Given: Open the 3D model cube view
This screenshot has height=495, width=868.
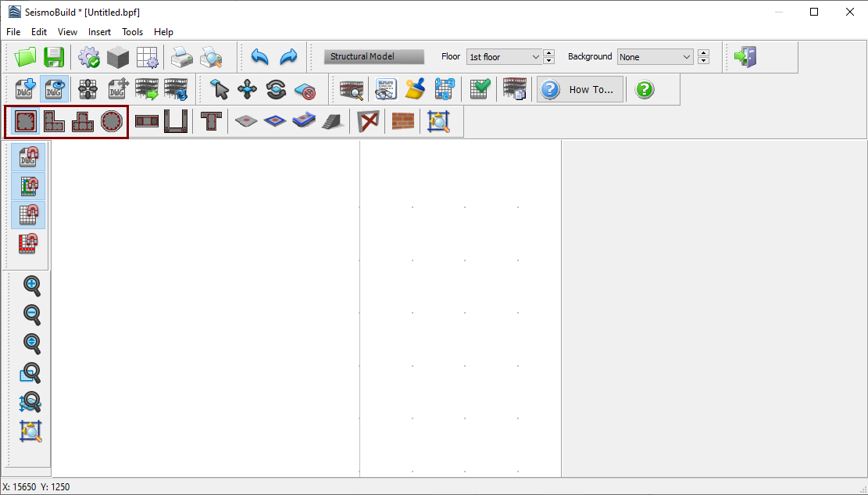Looking at the screenshot, I should [x=118, y=57].
